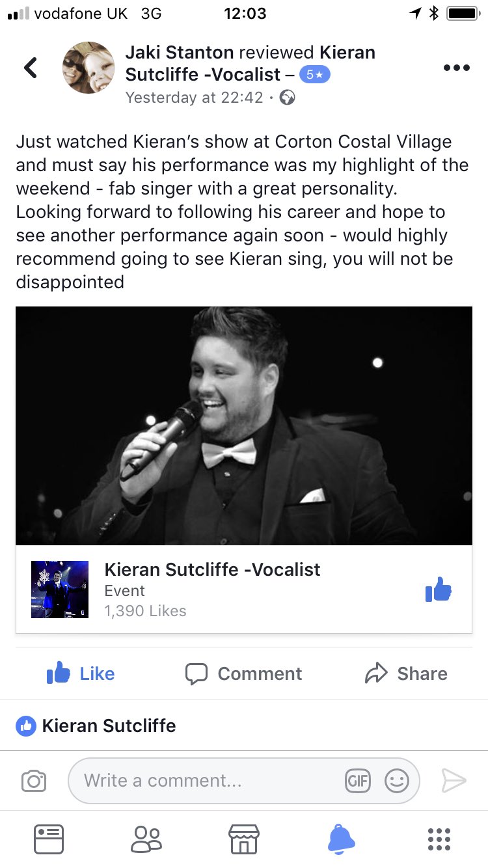Viewport: 488px width, 868px height.
Task: Open the Kieran Sutcliffe -Vocalist page thumbnail
Action: [60, 590]
